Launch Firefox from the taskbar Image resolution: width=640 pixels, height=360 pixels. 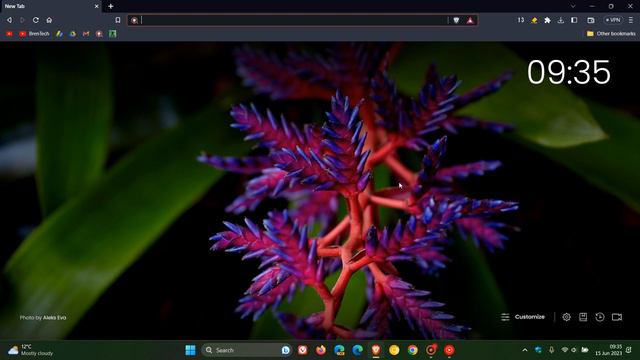(321, 350)
